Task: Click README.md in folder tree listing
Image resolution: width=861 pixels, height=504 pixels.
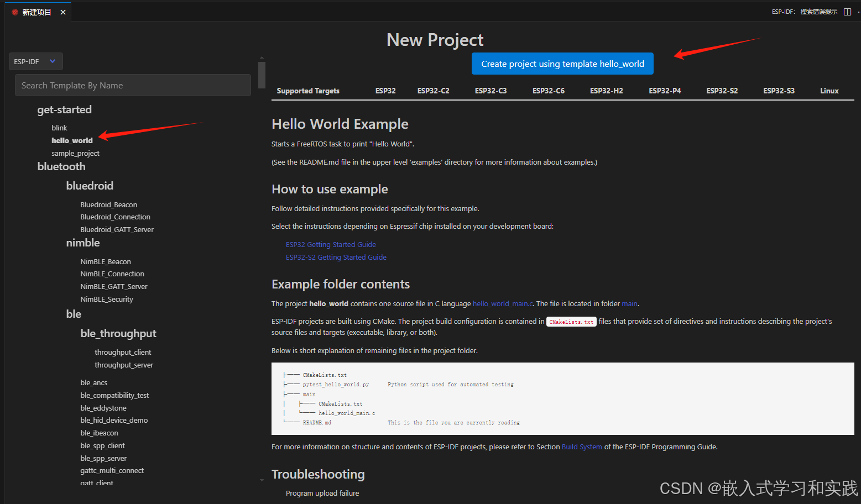Action: tap(317, 422)
